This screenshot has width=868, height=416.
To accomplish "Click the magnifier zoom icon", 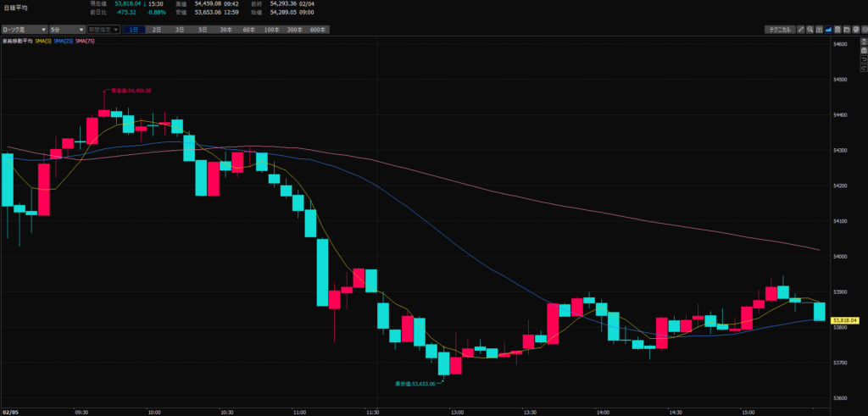I will (810, 29).
